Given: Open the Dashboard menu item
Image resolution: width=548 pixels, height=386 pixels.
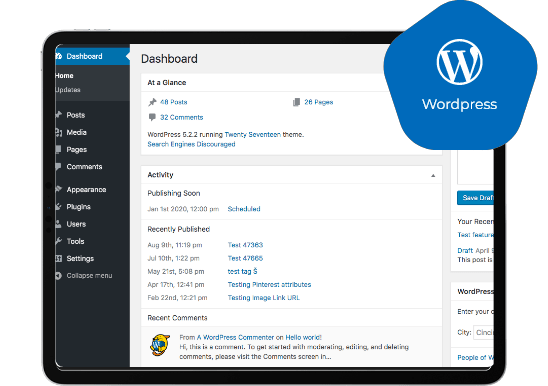Looking at the screenshot, I should pyautogui.click(x=93, y=56).
